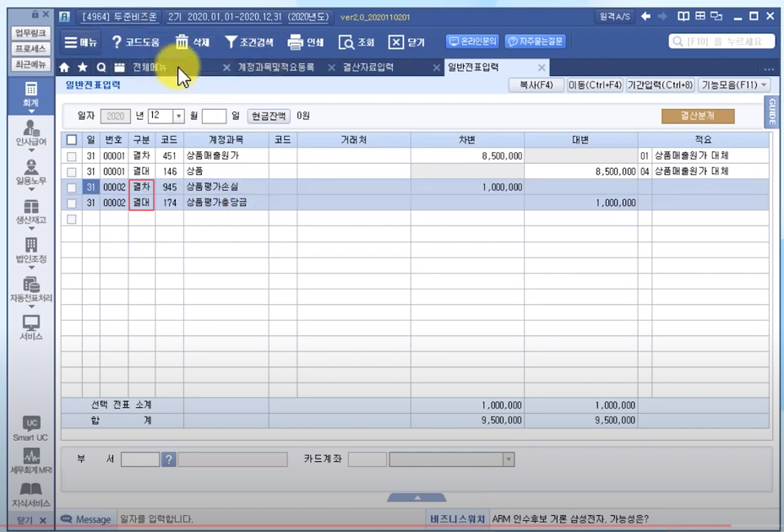Image resolution: width=784 pixels, height=532 pixels.
Task: Go to home icon in tab bar
Action: pyautogui.click(x=64, y=67)
